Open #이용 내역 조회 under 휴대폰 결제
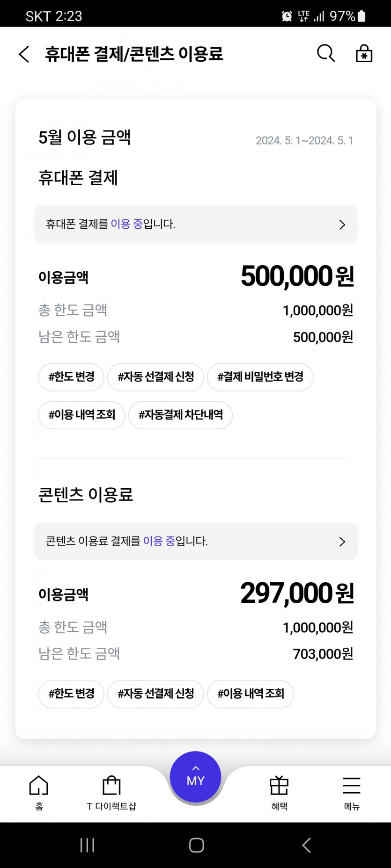Image resolution: width=391 pixels, height=868 pixels. (81, 415)
